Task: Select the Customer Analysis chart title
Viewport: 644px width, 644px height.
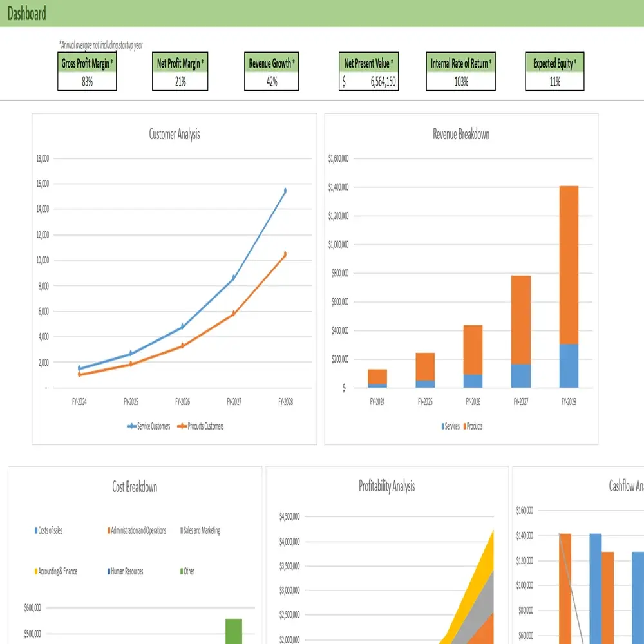Action: pyautogui.click(x=175, y=135)
